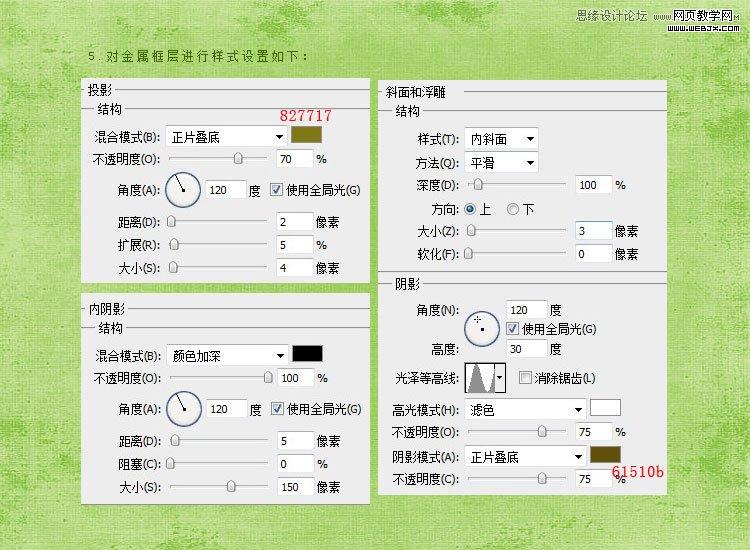
Task: Click Inner Shadow angle field 120
Action: click(x=227, y=409)
